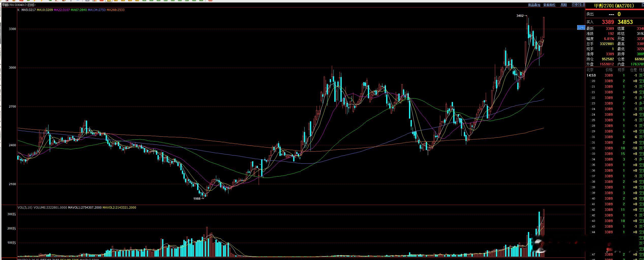Click the right-arrow next contract icon

point(578,5)
